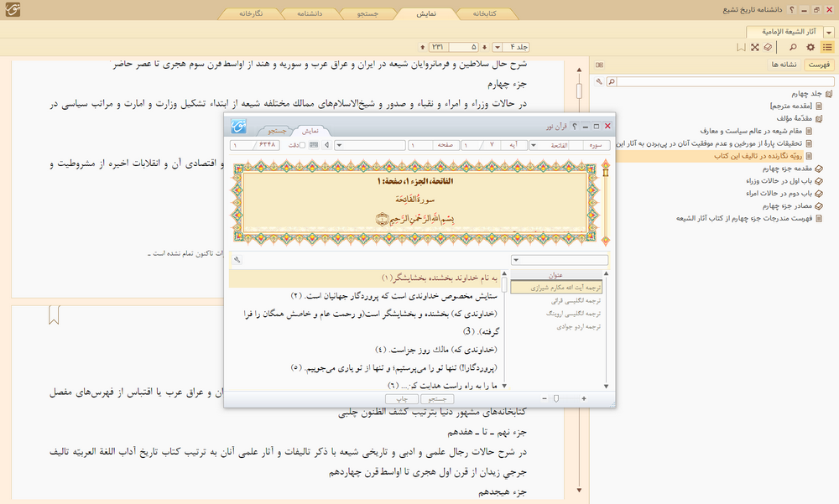Image resolution: width=839 pixels, height=504 pixels.
Task: Switch to the کتابخانه tab
Action: pyautogui.click(x=484, y=14)
